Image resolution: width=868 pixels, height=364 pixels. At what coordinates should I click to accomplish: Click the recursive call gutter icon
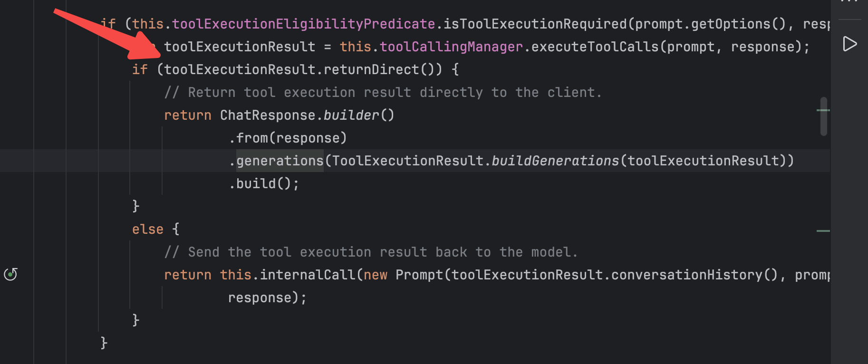click(10, 274)
